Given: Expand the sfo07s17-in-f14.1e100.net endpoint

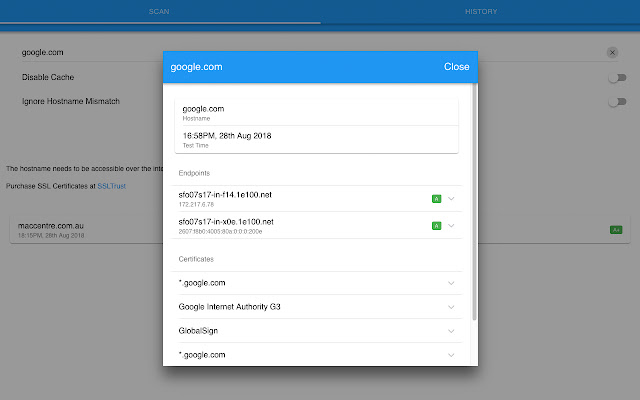Looking at the screenshot, I should click(451, 199).
